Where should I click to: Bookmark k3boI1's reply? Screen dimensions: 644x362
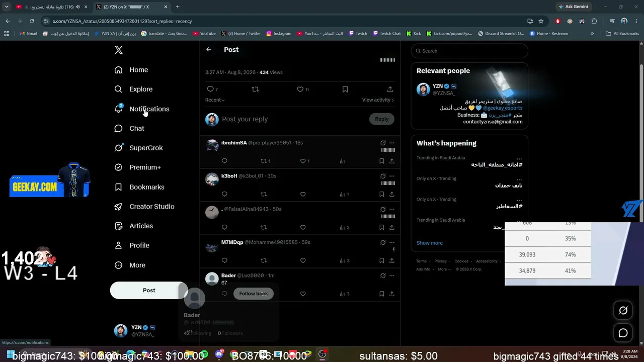382,194
